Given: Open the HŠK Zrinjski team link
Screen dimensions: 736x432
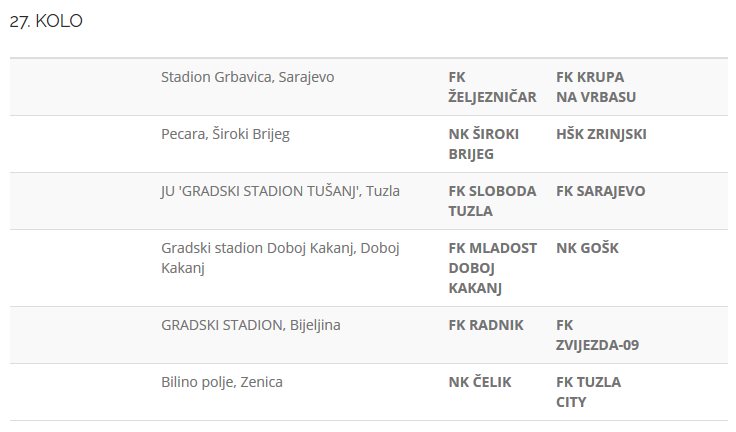Looking at the screenshot, I should click(601, 134).
